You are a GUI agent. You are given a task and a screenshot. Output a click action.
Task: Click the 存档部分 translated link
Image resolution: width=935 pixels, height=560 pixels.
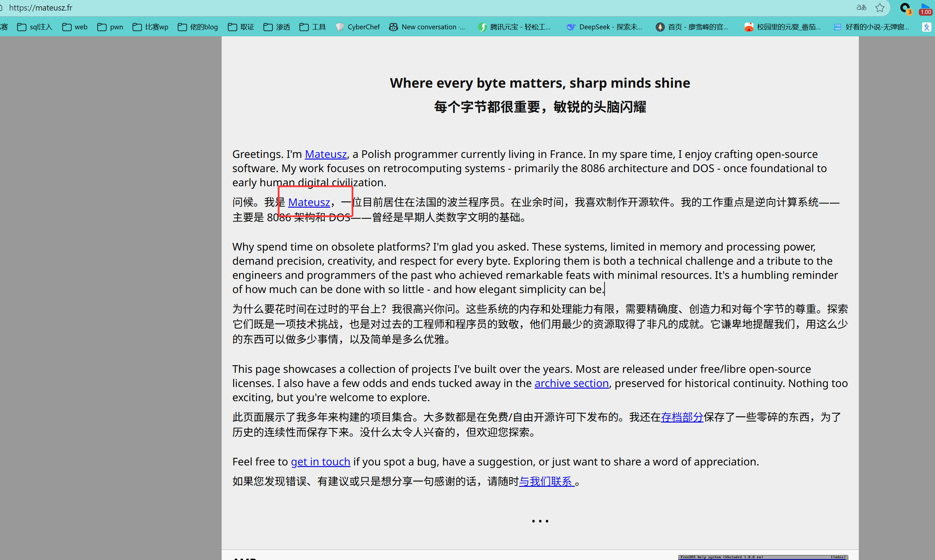click(x=682, y=417)
